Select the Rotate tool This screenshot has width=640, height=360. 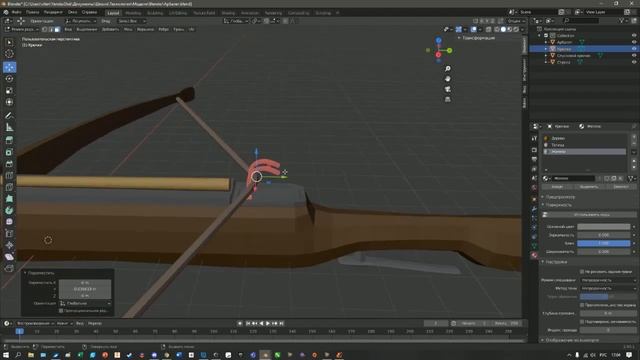click(x=9, y=79)
